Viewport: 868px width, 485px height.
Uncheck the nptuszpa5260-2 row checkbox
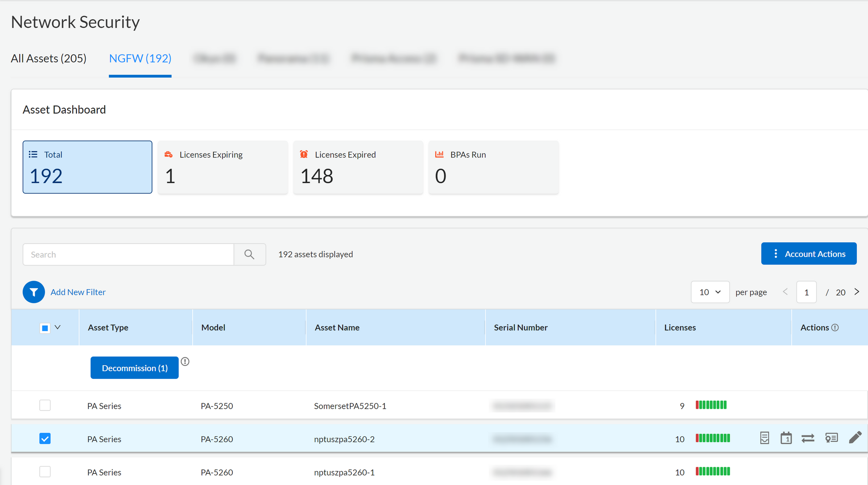[x=45, y=439]
